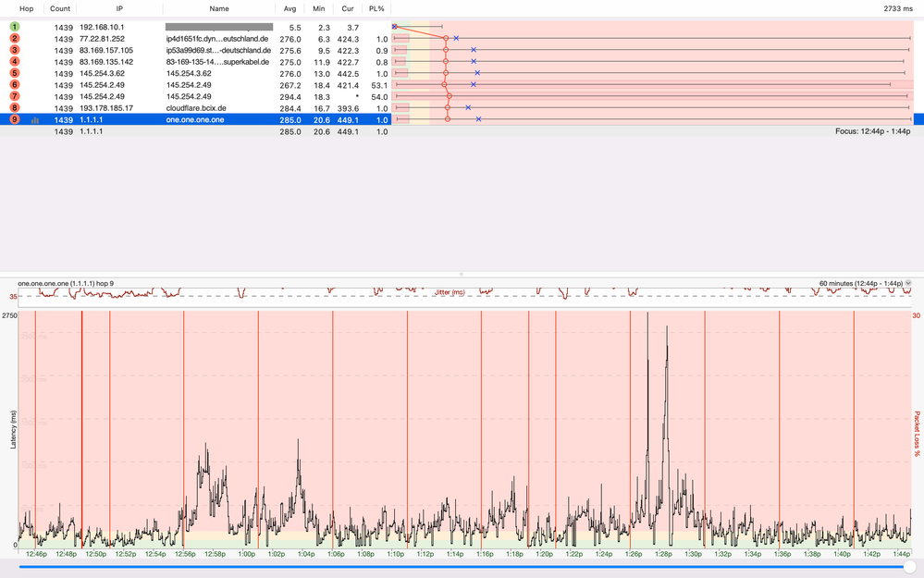This screenshot has height=578, width=924.
Task: Click average latency value 294.4
Action: [290, 96]
